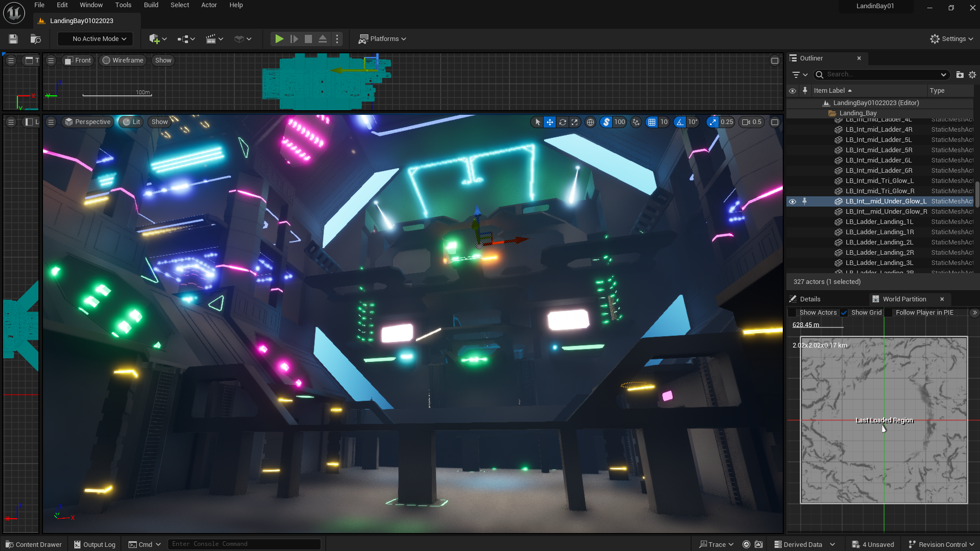Viewport: 980px width, 551px height.
Task: Open the No Active Mode dropdown
Action: (95, 39)
